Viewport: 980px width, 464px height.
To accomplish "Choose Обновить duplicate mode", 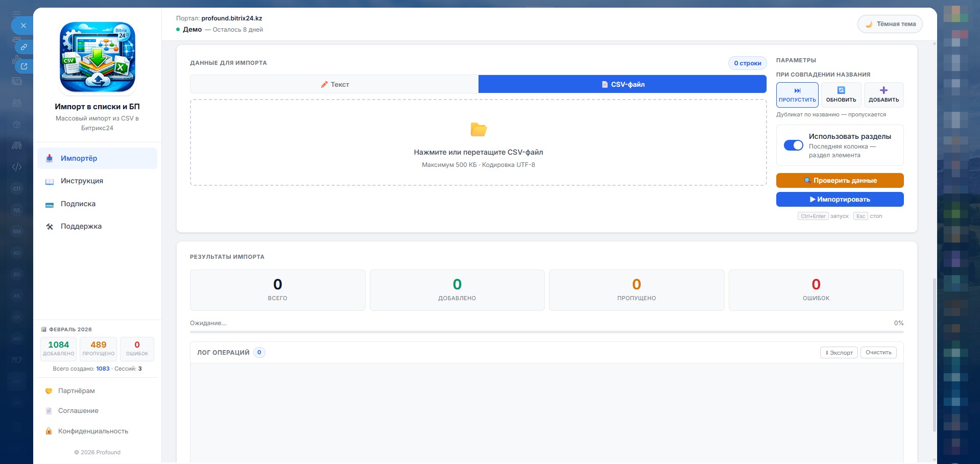I will pos(841,95).
